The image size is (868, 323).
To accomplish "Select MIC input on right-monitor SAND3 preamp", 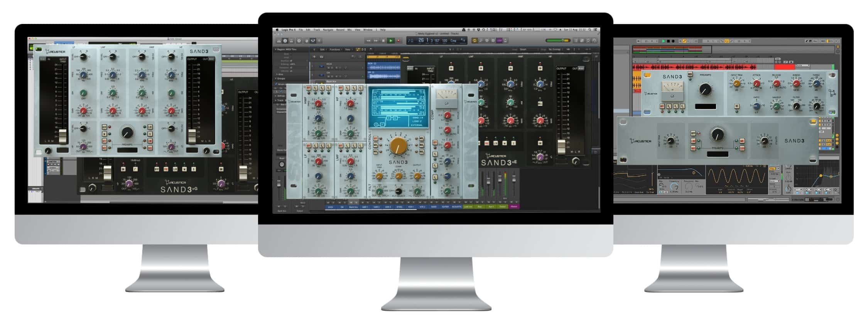I will (742, 141).
